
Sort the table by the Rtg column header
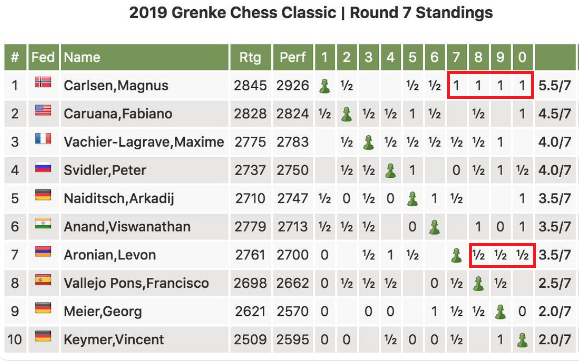(x=250, y=57)
